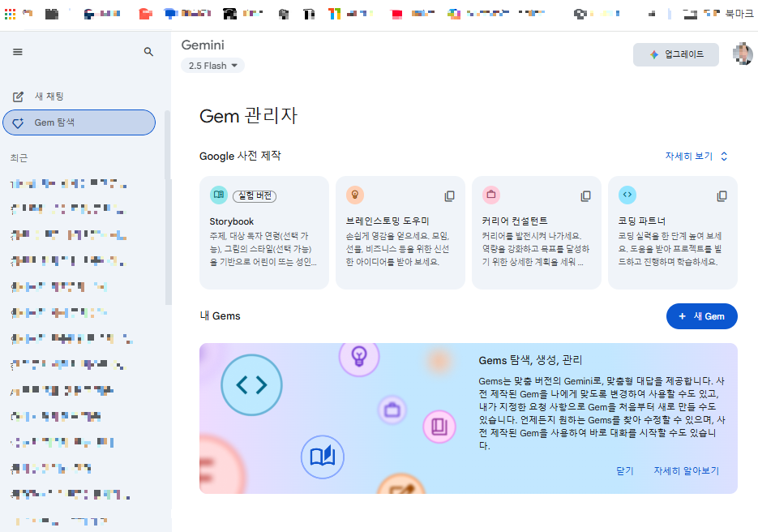Open the hamburger main menu
This screenshot has width=758, height=532.
click(x=18, y=52)
